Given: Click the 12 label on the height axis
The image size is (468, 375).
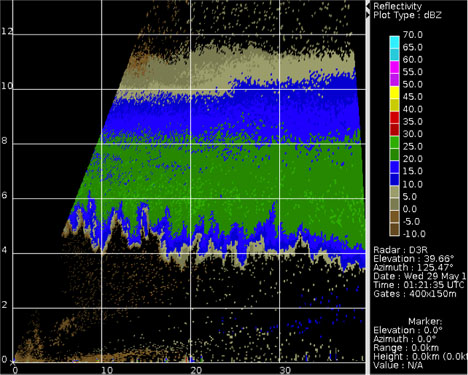Looking at the screenshot, I should pyautogui.click(x=7, y=31).
